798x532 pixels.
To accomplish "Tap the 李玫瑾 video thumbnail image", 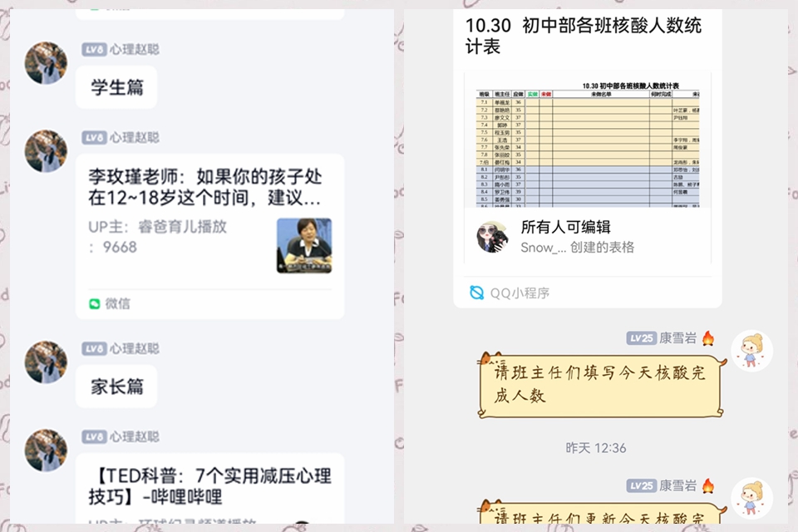I will (304, 245).
